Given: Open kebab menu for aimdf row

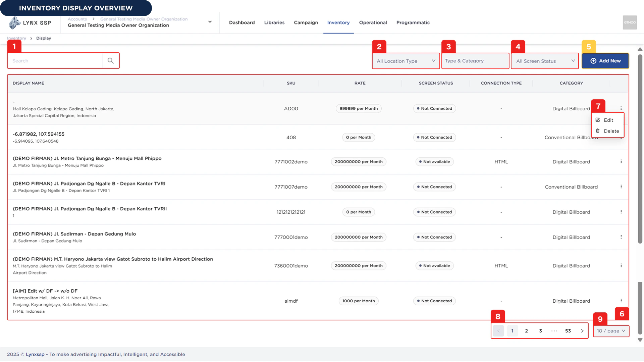Looking at the screenshot, I should (621, 301).
